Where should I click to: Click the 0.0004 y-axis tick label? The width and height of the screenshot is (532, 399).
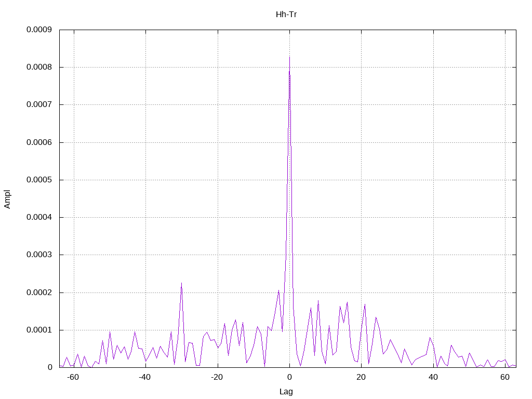pos(39,217)
